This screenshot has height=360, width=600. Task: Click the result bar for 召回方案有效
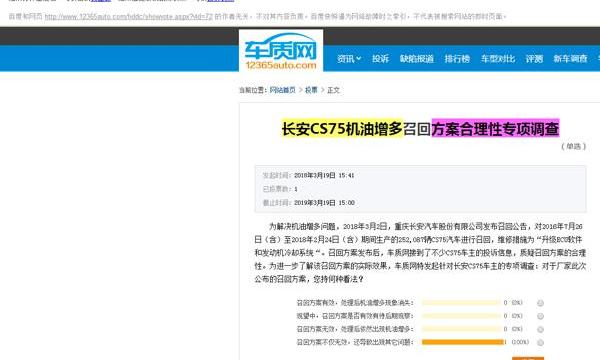coord(461,303)
